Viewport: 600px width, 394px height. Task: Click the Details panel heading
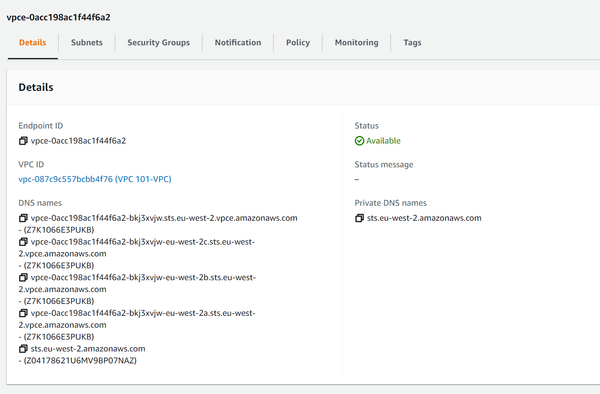click(36, 87)
